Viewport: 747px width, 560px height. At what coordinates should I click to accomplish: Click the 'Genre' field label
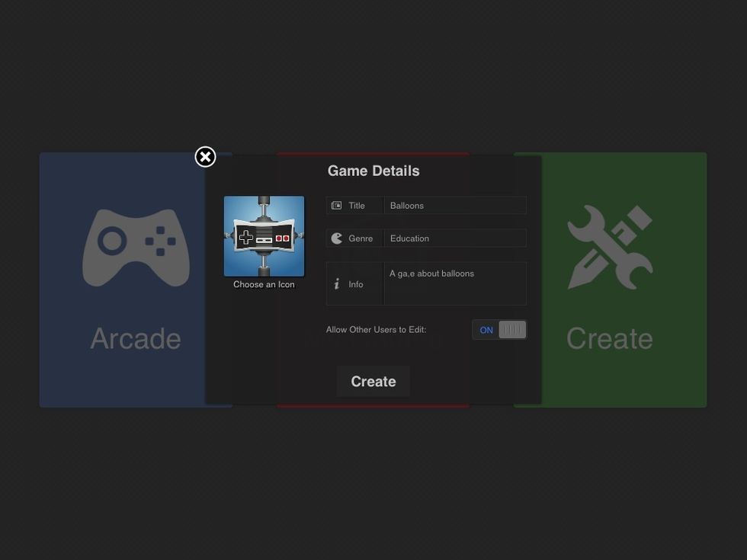click(x=361, y=238)
